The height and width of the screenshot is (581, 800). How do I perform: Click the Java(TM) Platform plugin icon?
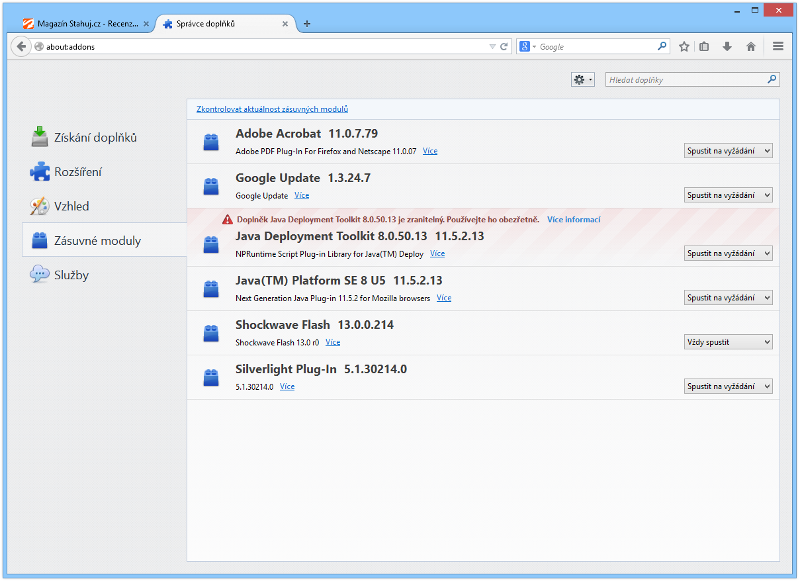[x=211, y=289]
